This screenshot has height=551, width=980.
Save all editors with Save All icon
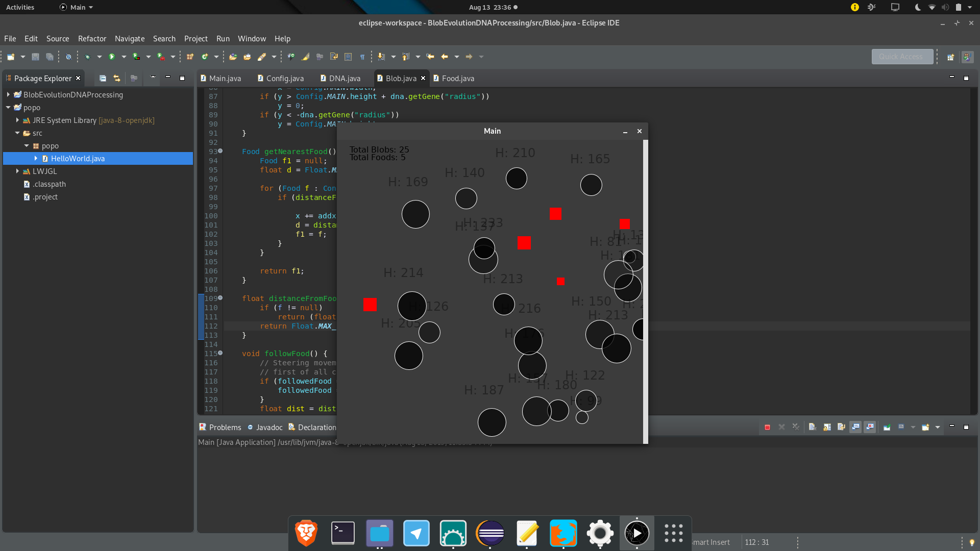tap(50, 57)
